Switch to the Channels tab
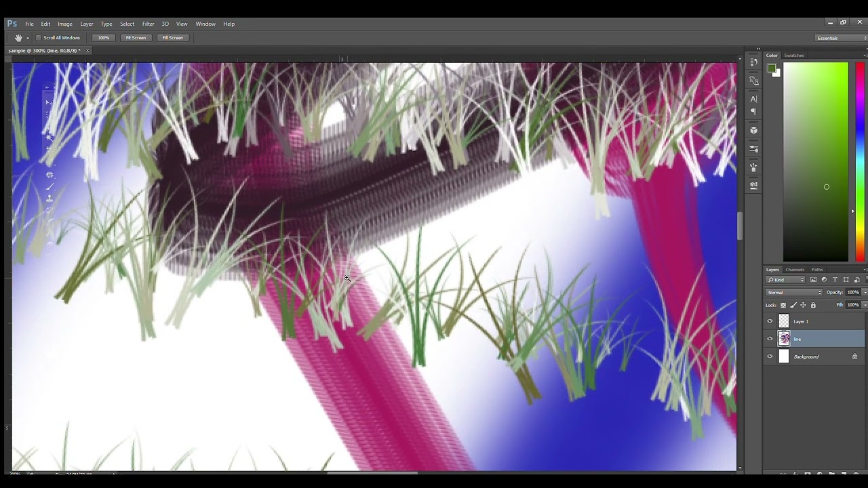The width and height of the screenshot is (868, 488). (795, 270)
